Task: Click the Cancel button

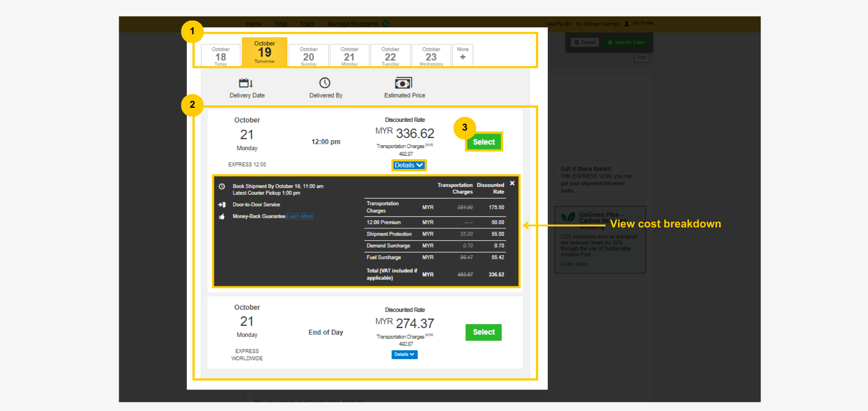Action: pos(585,42)
